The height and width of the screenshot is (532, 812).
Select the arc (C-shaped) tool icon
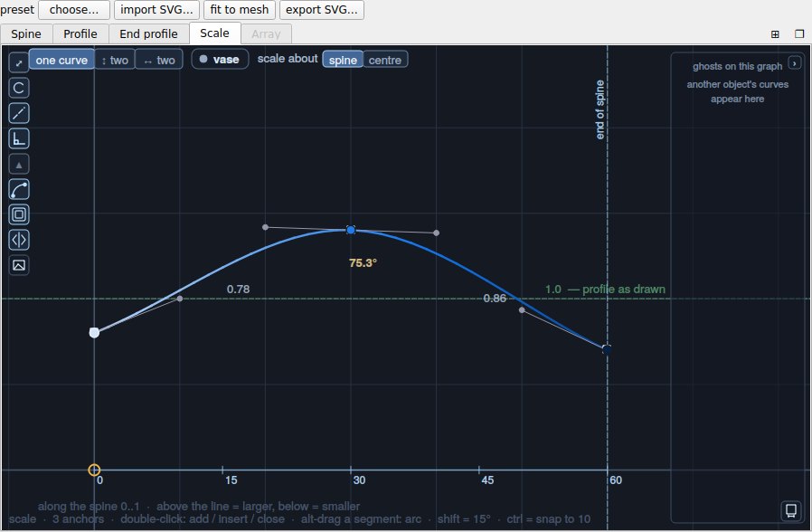(19, 88)
